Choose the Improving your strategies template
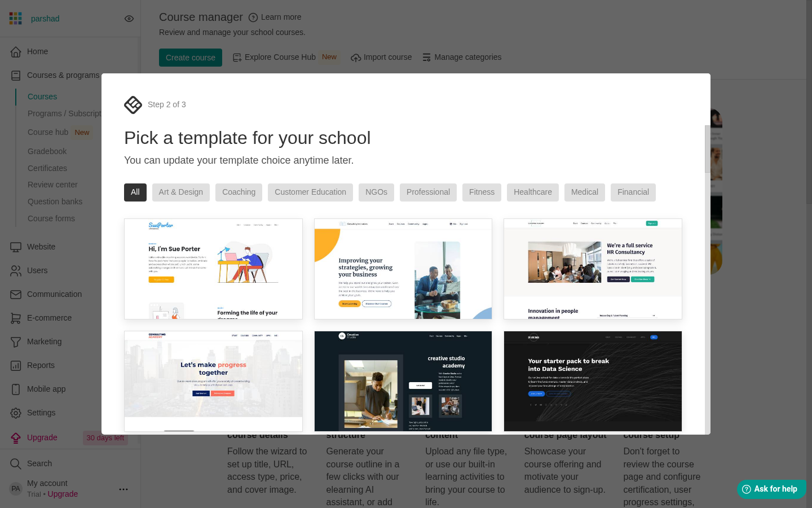This screenshot has height=508, width=812. [x=403, y=269]
